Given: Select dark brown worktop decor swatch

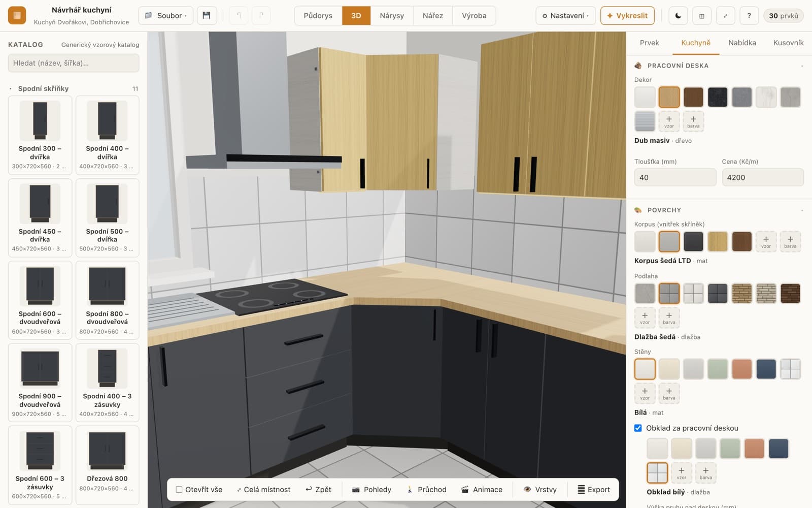Looking at the screenshot, I should (693, 97).
